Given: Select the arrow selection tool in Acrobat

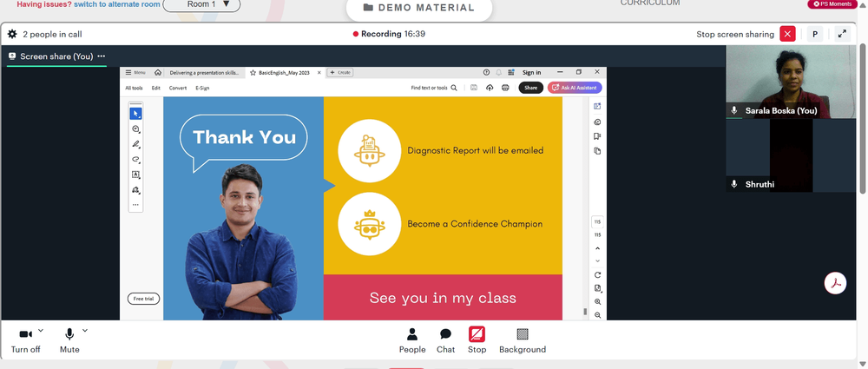Looking at the screenshot, I should coord(135,114).
